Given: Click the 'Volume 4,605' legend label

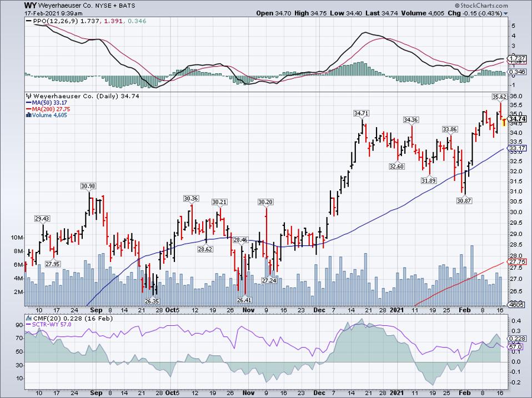Looking at the screenshot, I should [x=49, y=115].
